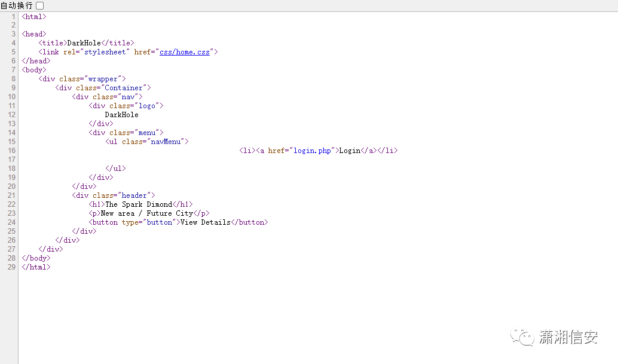Enable the 自动换行 line wrap checkbox
The image size is (618, 364).
click(x=40, y=5)
